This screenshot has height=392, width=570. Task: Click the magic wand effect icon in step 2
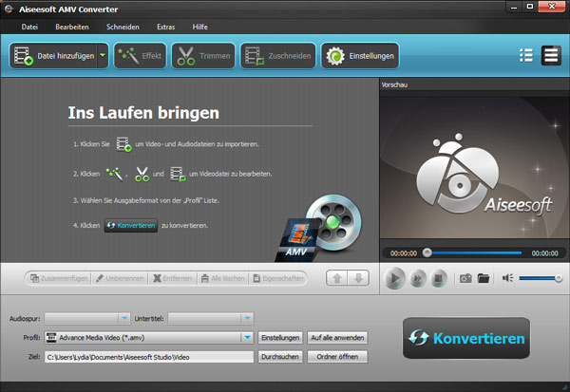tap(115, 174)
